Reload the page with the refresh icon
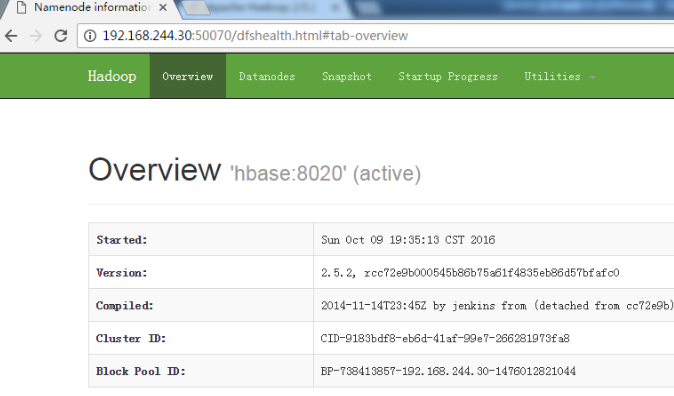Viewport: 674px width, 396px height. [x=61, y=36]
